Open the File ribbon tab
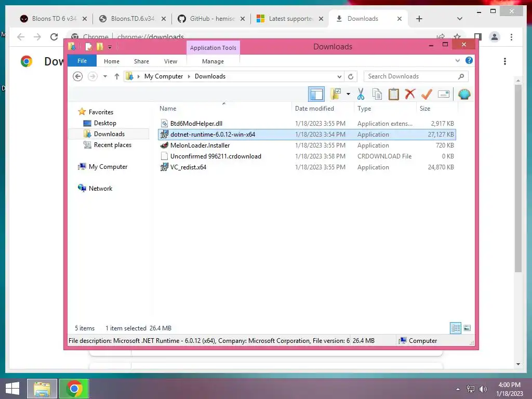Screen dimensions: 532x399 tap(82, 61)
